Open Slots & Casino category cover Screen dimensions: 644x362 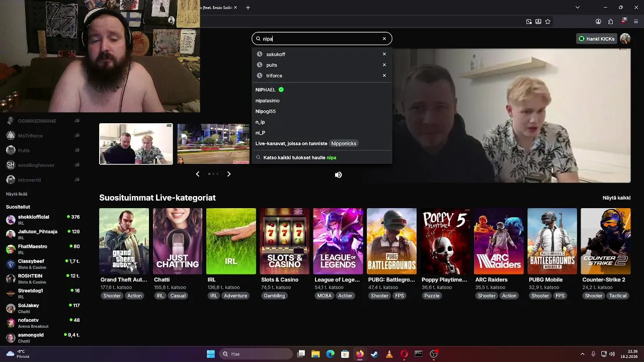click(285, 241)
